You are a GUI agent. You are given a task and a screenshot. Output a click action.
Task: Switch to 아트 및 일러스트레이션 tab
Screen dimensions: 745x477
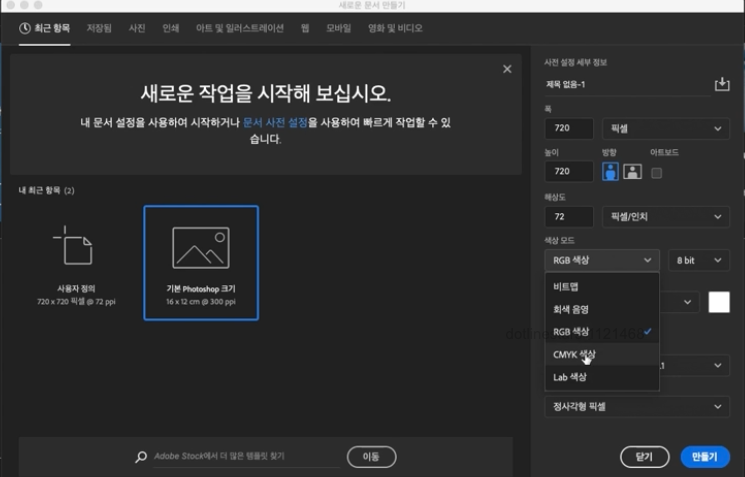tap(240, 29)
